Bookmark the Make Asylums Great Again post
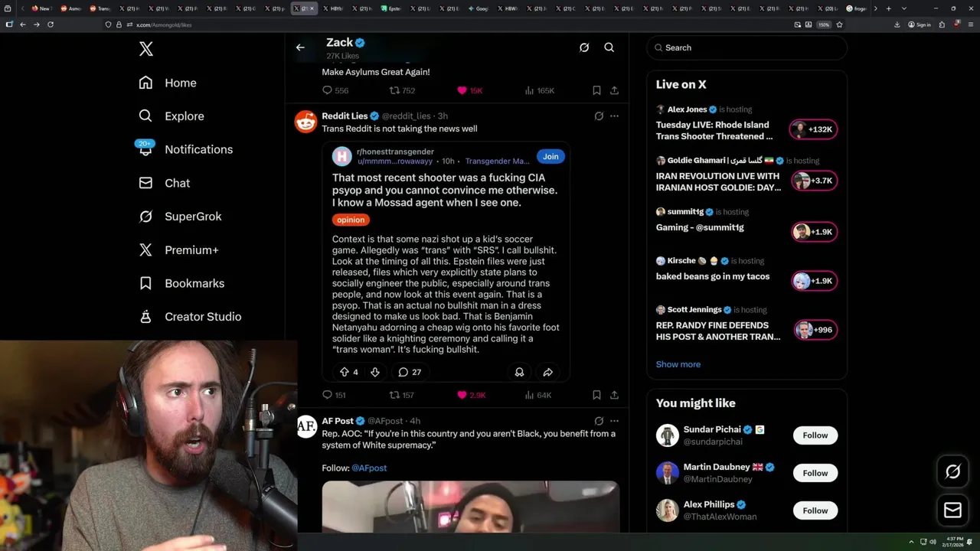Screen dimensions: 980x551 coord(596,90)
